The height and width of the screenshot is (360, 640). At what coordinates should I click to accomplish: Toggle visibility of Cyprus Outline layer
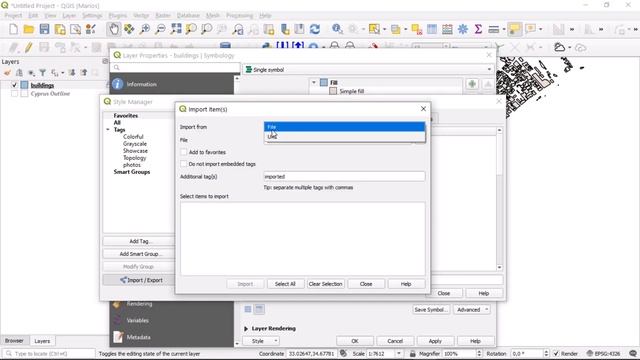click(14, 93)
